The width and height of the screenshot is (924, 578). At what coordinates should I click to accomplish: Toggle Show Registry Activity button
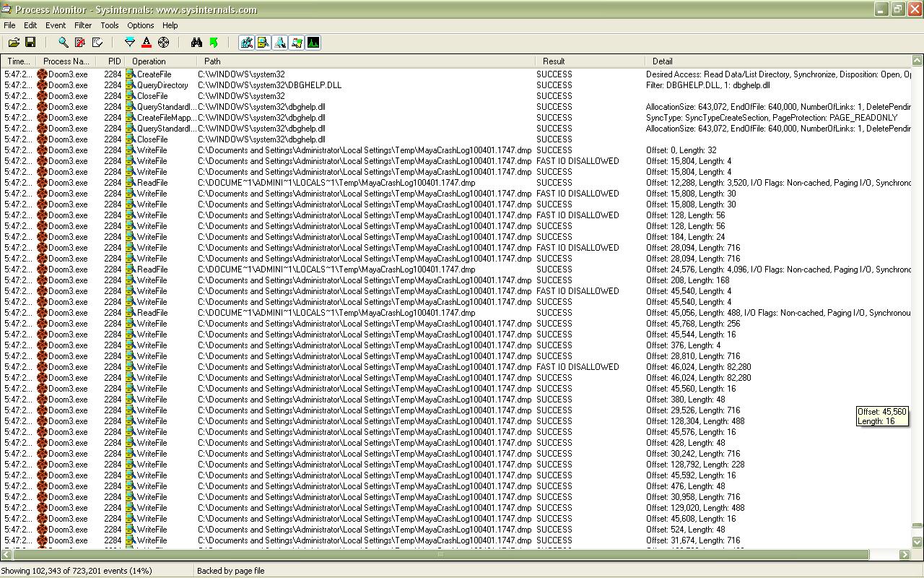click(246, 43)
